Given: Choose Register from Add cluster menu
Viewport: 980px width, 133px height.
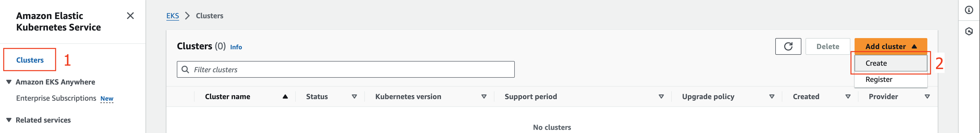Looking at the screenshot, I should (x=891, y=80).
